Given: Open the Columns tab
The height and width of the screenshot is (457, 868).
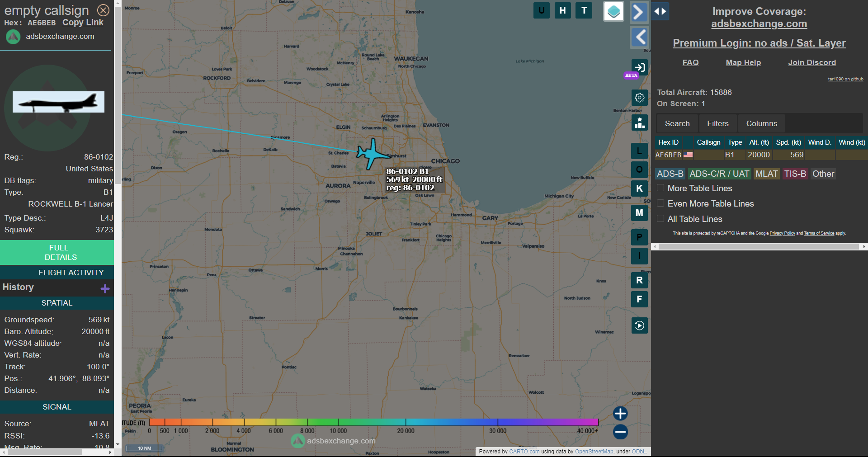Looking at the screenshot, I should point(762,123).
